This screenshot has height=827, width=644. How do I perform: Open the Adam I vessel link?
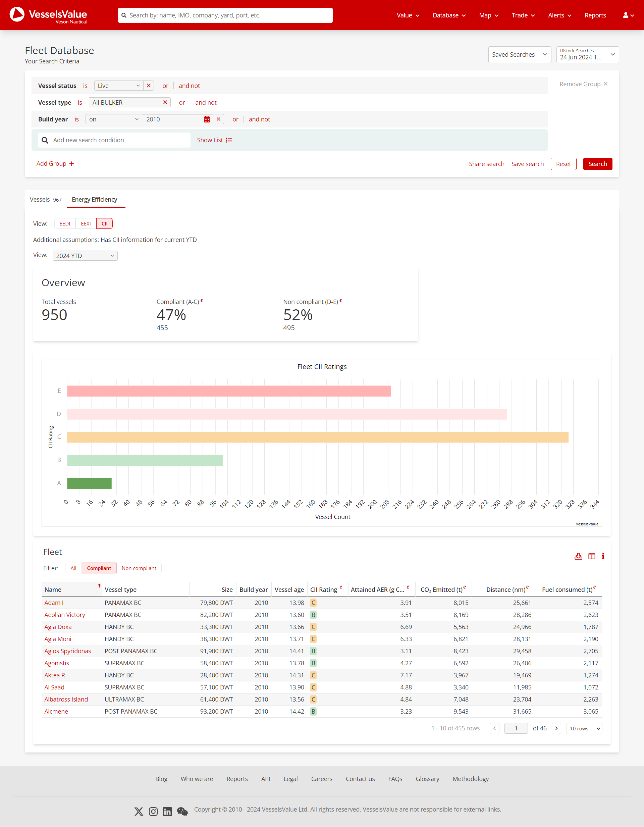pos(54,603)
